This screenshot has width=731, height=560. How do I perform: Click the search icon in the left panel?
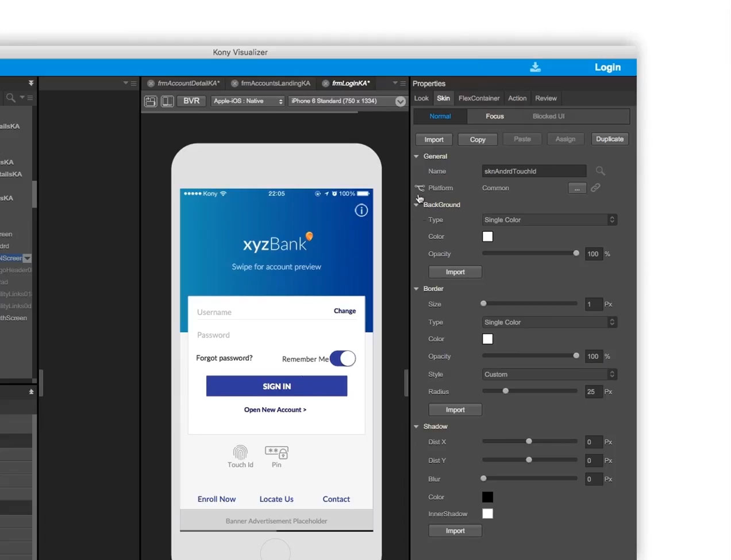pos(10,98)
